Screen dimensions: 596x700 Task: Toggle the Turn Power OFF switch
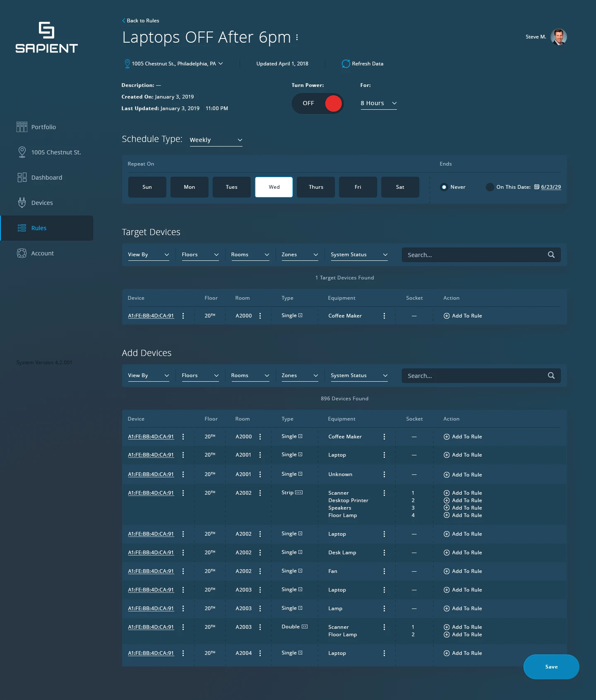(317, 103)
